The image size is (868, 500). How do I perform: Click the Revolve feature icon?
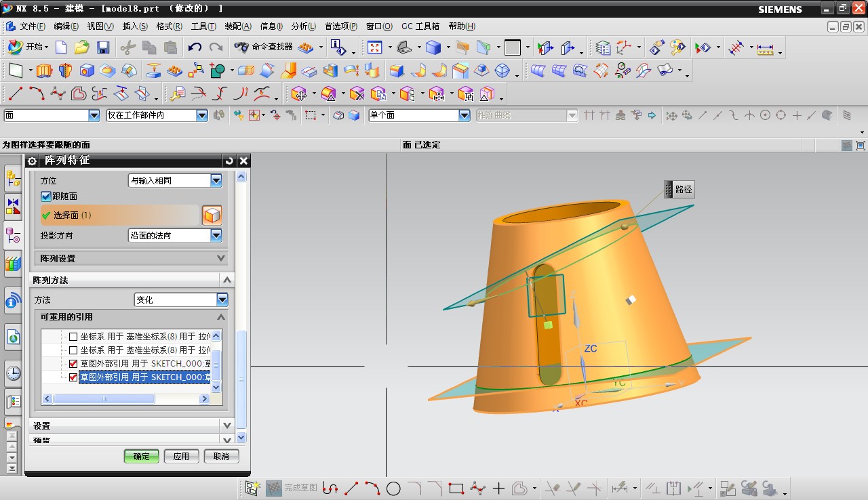[x=65, y=70]
